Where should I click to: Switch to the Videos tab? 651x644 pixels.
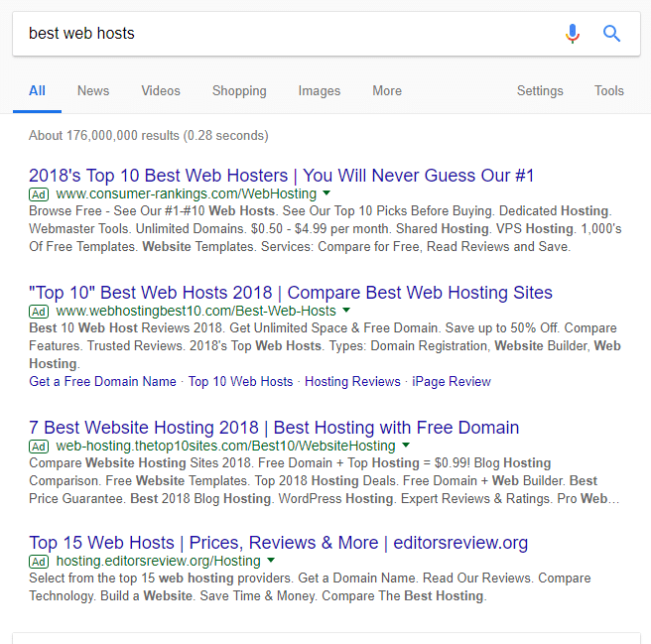161,90
